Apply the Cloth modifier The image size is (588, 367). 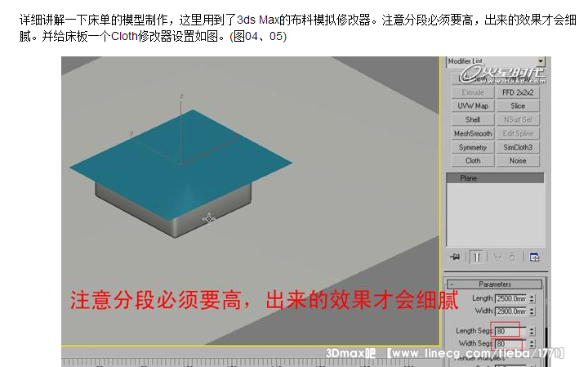(x=473, y=160)
